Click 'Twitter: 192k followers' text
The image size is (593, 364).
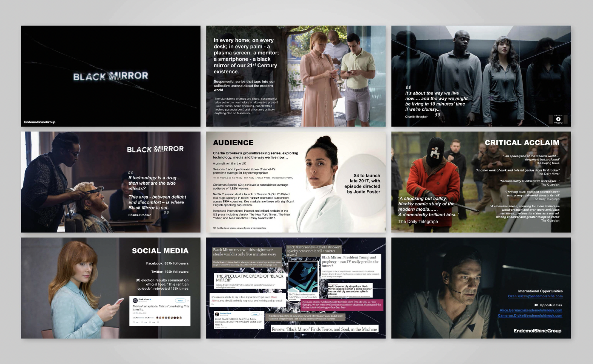tap(170, 272)
